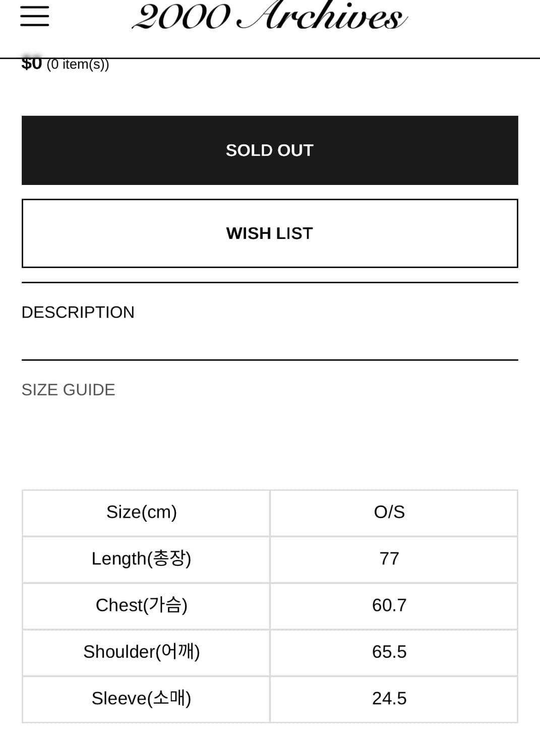Click the chest value 60.7
The image size is (540, 756).
point(389,605)
